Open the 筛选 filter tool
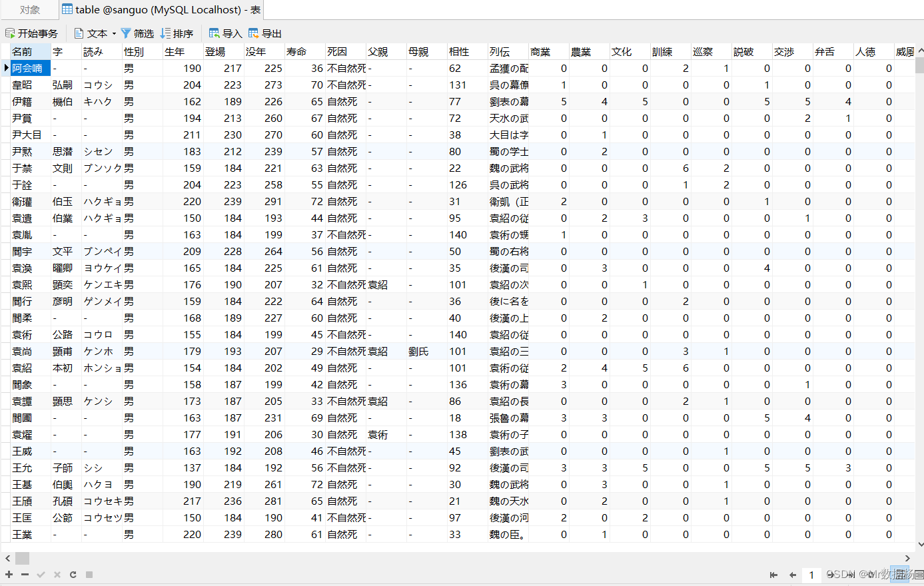Viewport: 924px width, 586px height. pos(137,33)
